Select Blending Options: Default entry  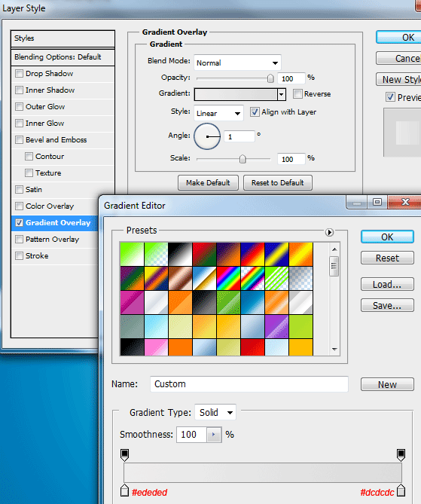point(63,57)
